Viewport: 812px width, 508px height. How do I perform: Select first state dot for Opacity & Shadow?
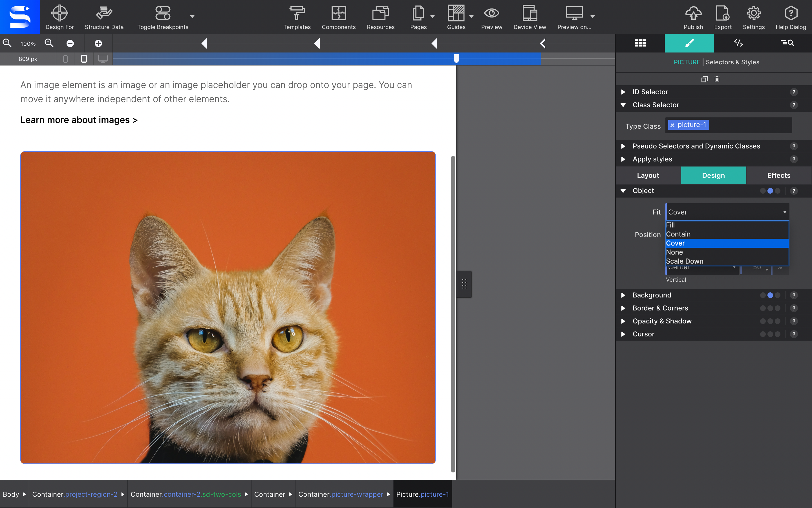763,321
